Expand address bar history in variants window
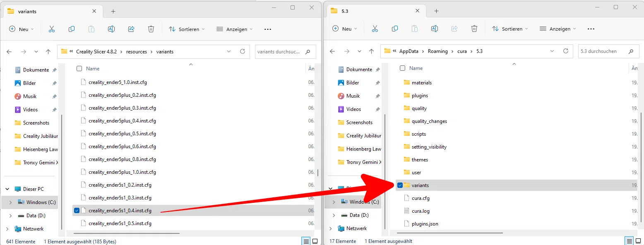This screenshot has width=644, height=245. point(229,52)
